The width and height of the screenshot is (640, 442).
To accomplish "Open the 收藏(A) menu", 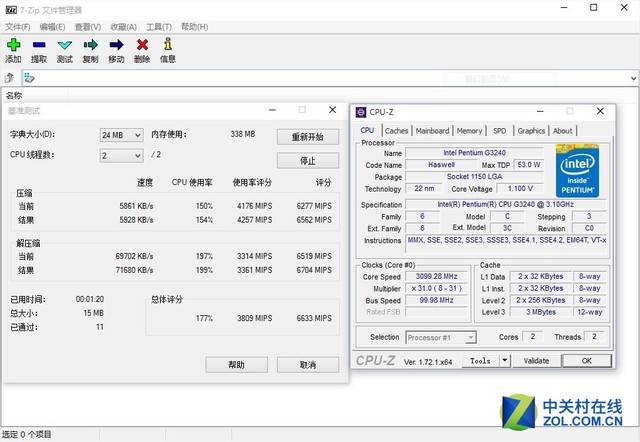I will coord(123,27).
